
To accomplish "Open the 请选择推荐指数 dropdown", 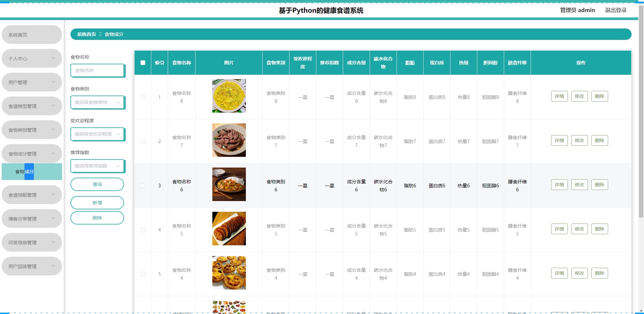I will [x=98, y=166].
